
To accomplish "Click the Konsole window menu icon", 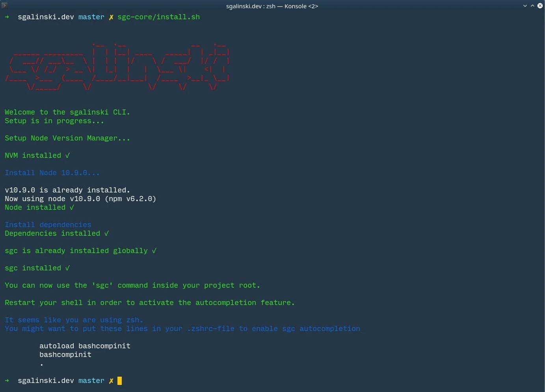I will (x=5, y=6).
